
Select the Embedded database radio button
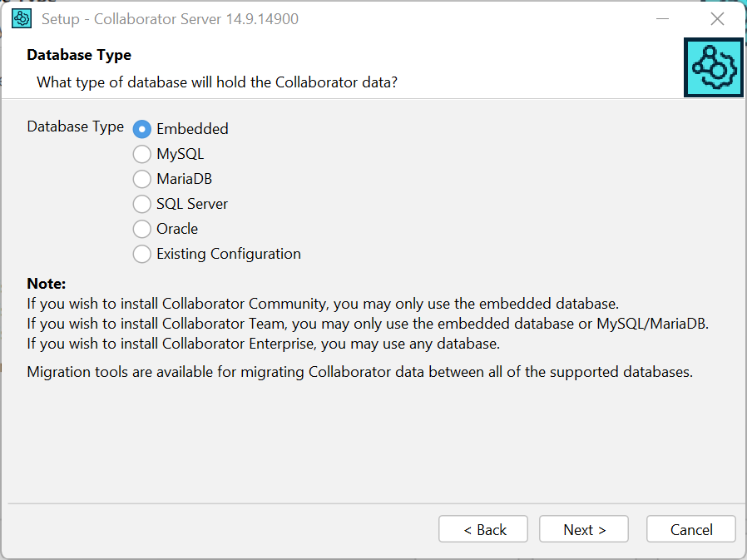pyautogui.click(x=141, y=128)
